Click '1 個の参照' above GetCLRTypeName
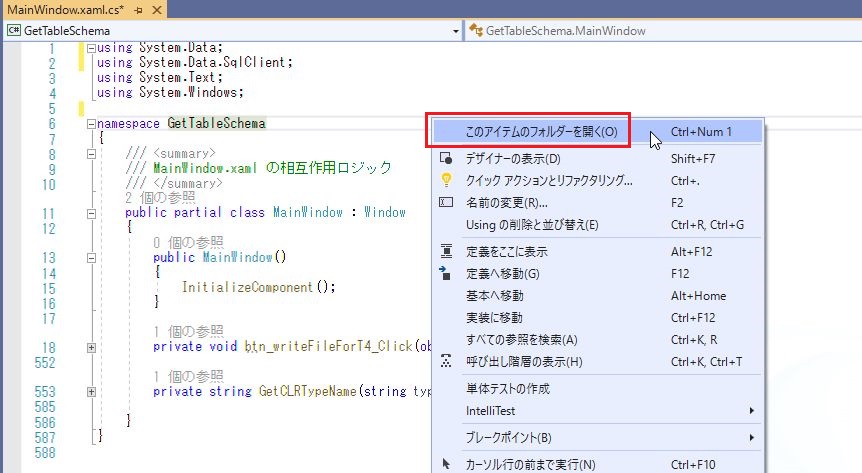 pos(189,376)
